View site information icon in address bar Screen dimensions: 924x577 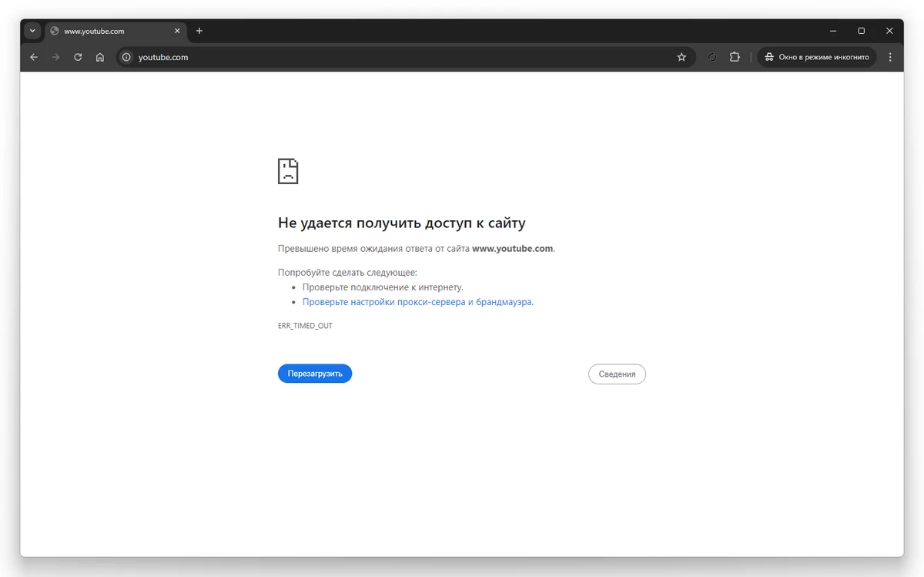click(x=127, y=57)
